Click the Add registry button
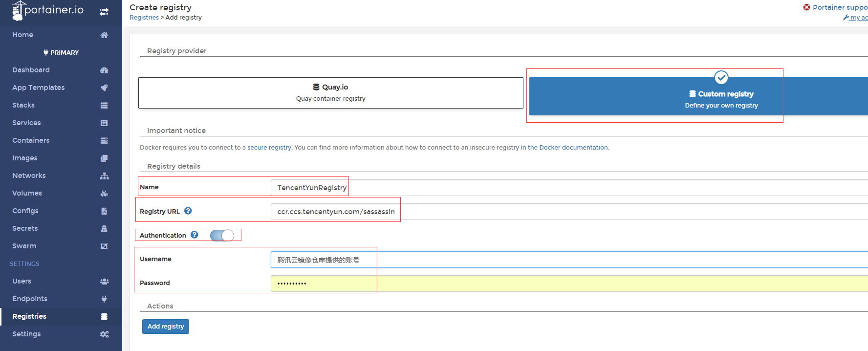 tap(166, 327)
